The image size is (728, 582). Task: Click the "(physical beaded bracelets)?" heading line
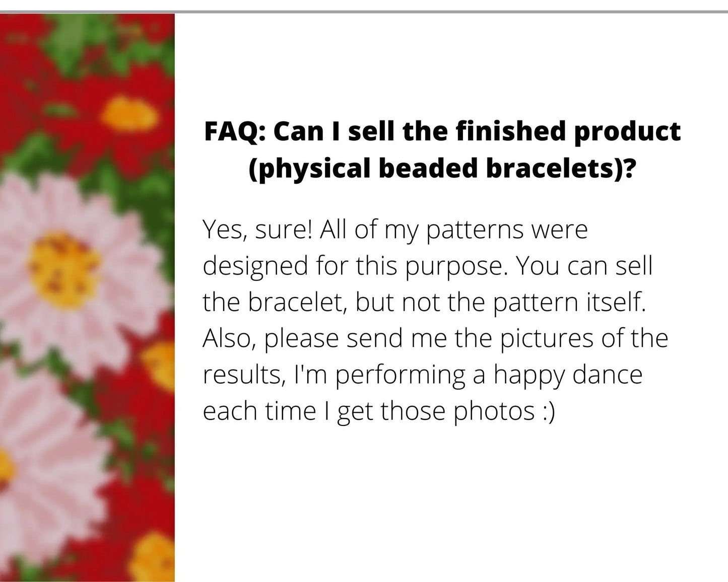[x=441, y=168]
